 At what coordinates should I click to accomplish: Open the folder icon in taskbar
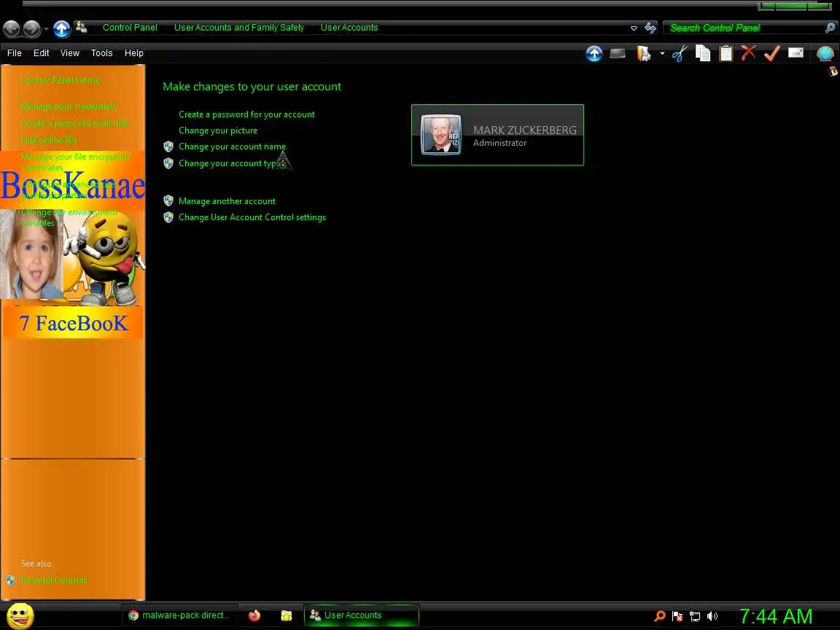pos(287,615)
